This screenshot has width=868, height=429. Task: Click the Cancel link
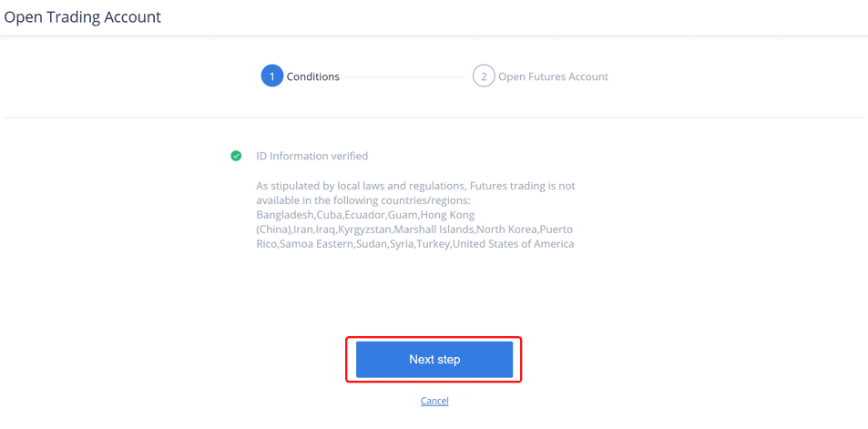coord(434,401)
